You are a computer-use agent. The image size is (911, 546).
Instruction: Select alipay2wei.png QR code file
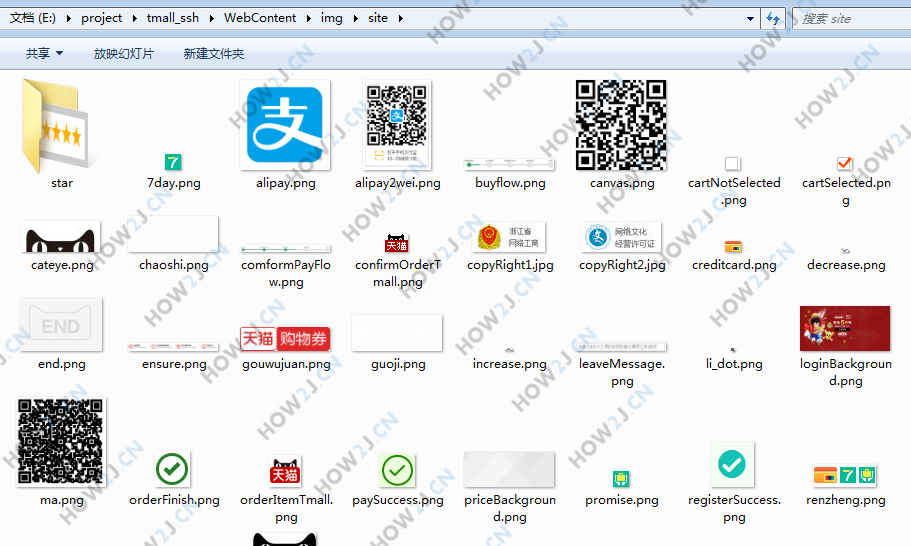(x=397, y=123)
